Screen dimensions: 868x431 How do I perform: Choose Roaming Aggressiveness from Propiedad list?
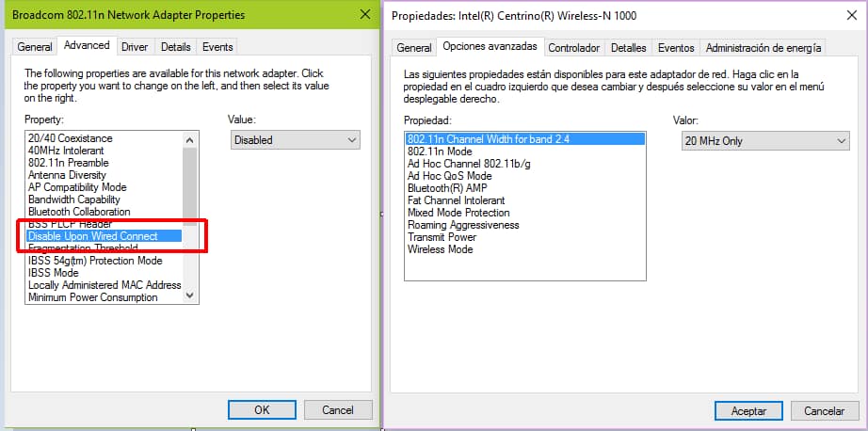[462, 225]
